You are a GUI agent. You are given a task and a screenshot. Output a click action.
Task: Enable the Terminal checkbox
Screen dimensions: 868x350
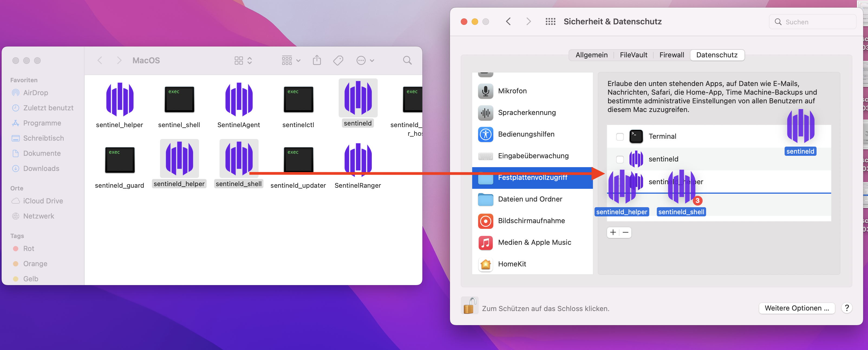pyautogui.click(x=620, y=136)
